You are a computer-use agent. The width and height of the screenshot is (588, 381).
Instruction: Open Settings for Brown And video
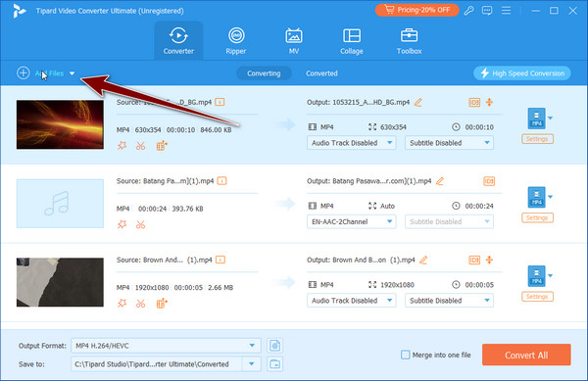click(537, 297)
